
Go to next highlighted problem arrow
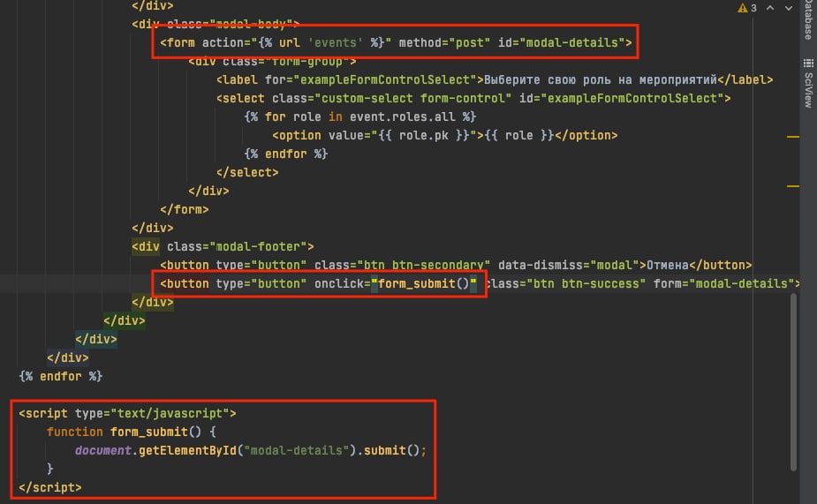(x=789, y=8)
